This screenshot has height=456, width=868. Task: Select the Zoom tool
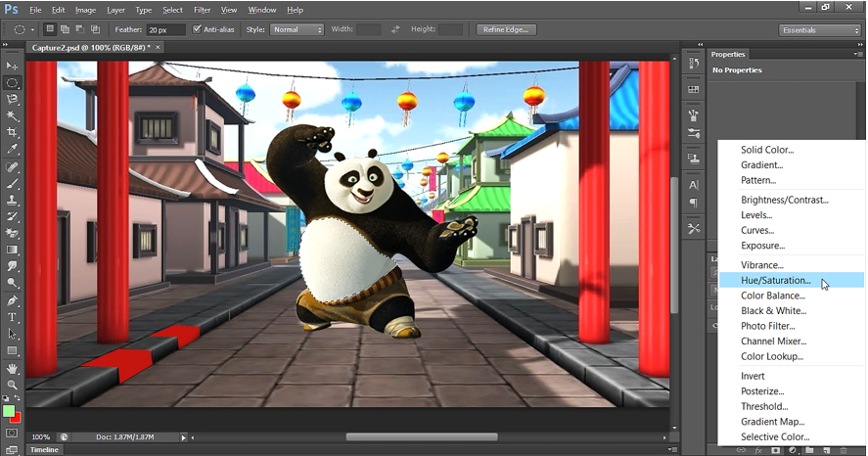click(12, 385)
